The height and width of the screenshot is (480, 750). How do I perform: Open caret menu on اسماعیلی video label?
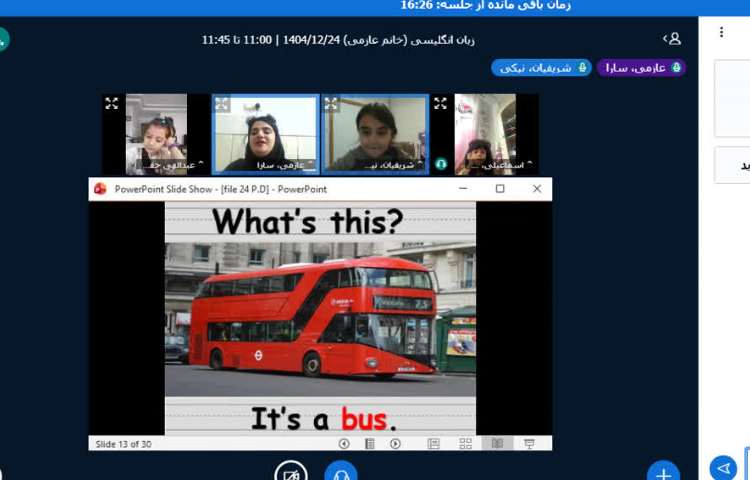[x=529, y=164]
